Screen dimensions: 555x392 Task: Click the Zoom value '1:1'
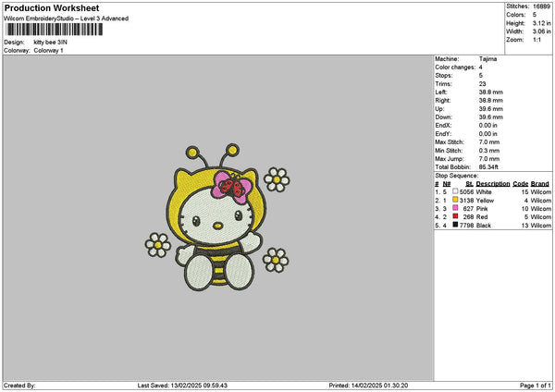click(x=536, y=40)
